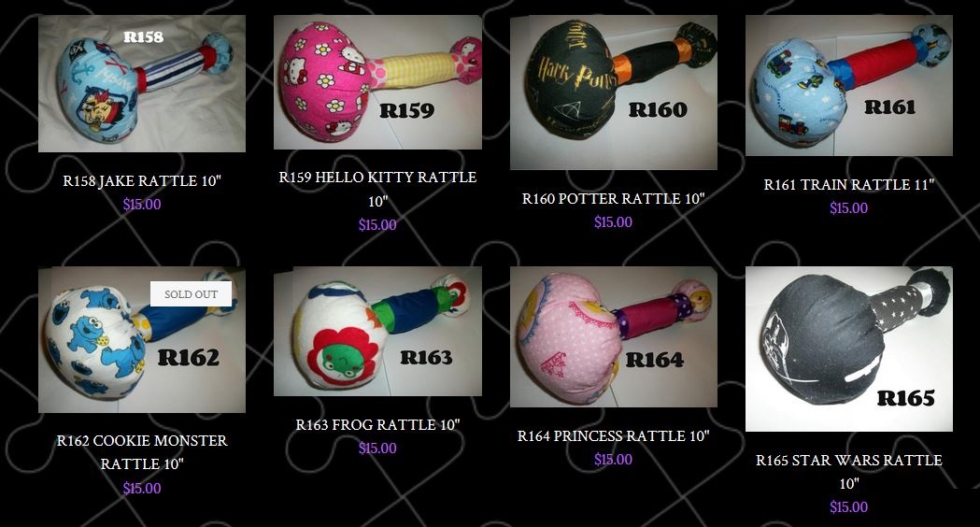Open the R161 TRAIN RATTLE 11" link
Image resolution: width=980 pixels, height=527 pixels.
pyautogui.click(x=849, y=184)
